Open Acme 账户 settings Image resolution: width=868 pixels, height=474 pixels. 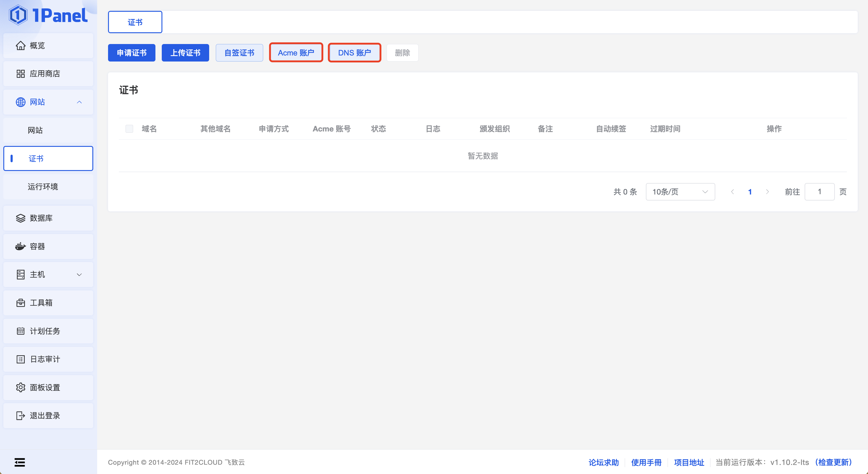pyautogui.click(x=296, y=53)
